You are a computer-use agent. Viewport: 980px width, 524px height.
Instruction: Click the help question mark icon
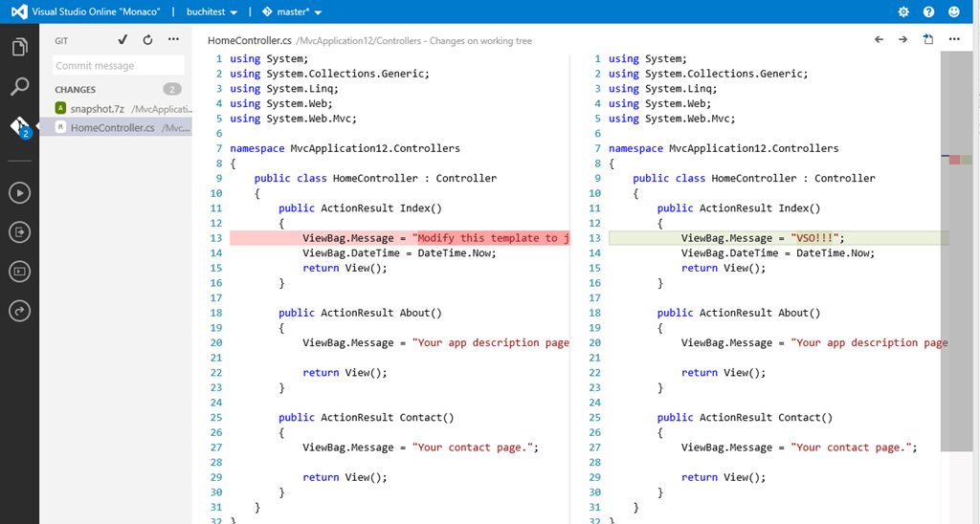pyautogui.click(x=928, y=11)
